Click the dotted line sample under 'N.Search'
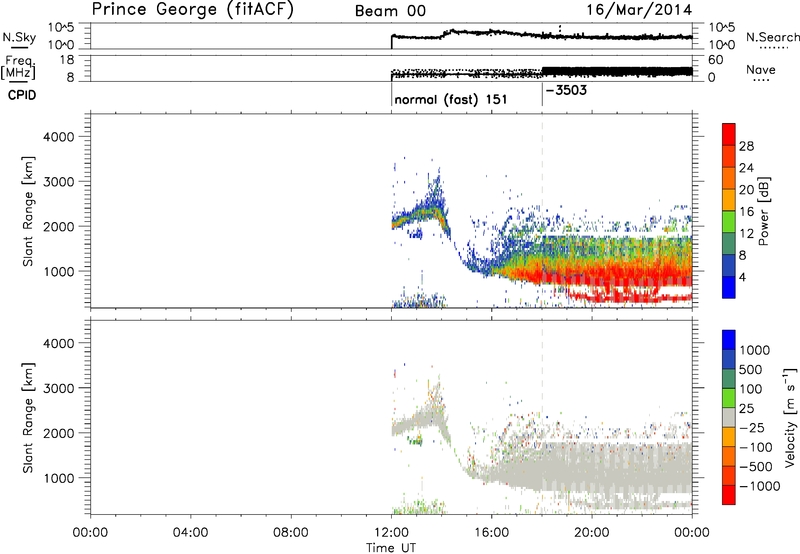 773,48
